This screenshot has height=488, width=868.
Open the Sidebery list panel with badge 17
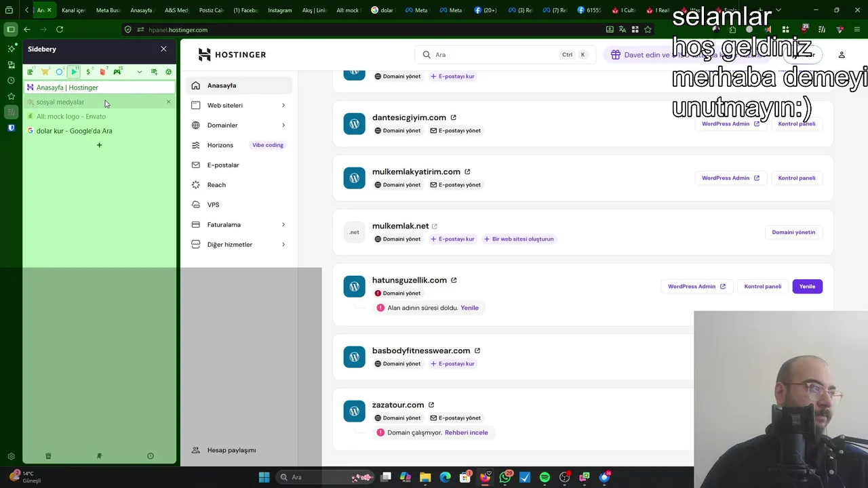point(30,72)
